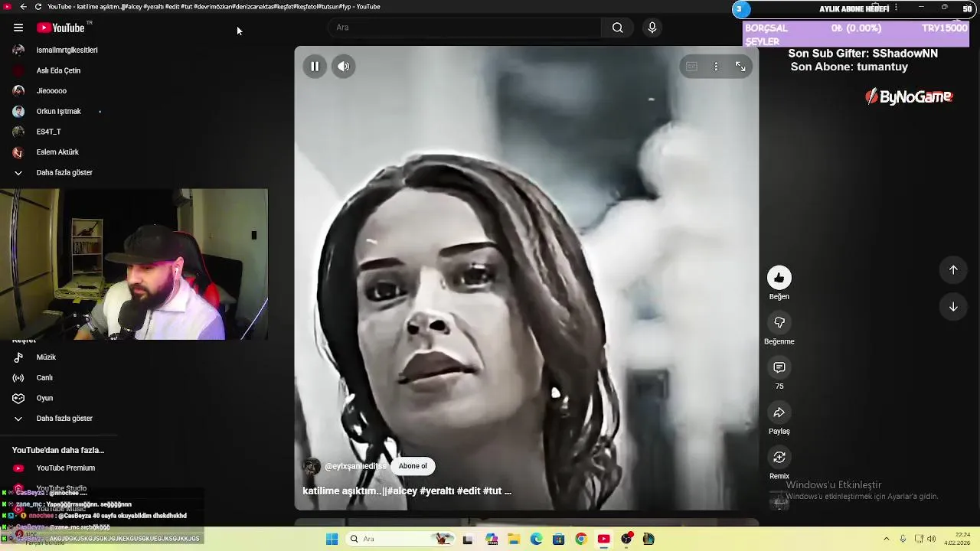This screenshot has height=551, width=980.
Task: Open the 75 comments panel
Action: point(779,368)
